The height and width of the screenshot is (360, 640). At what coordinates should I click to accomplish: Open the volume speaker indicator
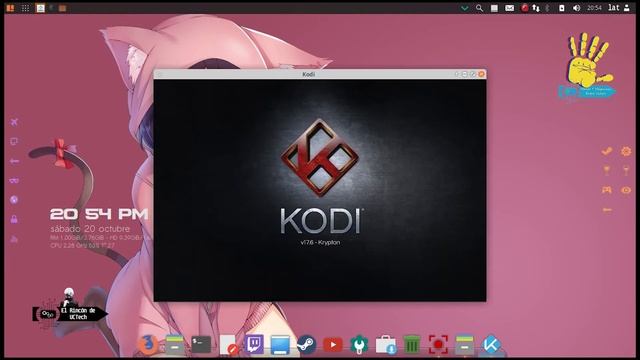point(576,8)
